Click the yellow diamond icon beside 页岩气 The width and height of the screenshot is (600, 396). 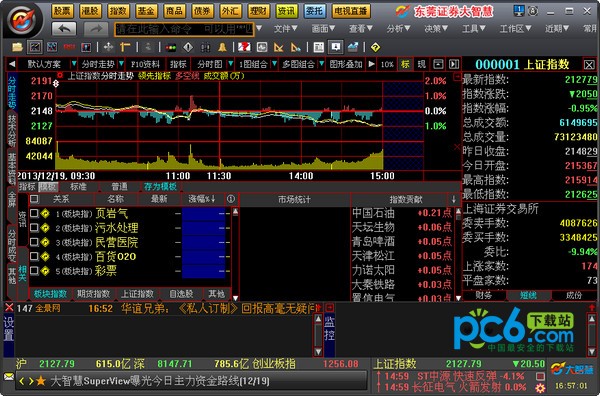tap(46, 213)
